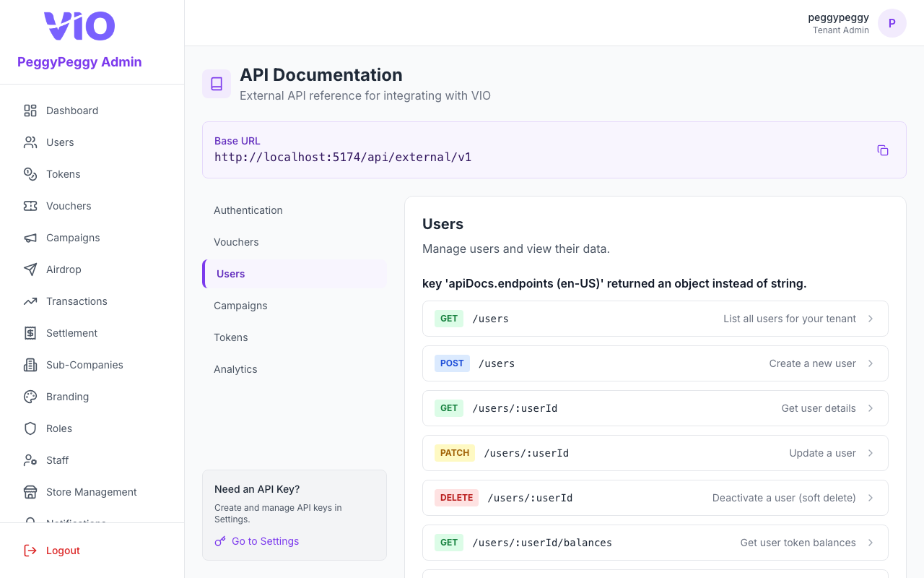
Task: Click the Roles shield icon
Action: [x=30, y=428]
